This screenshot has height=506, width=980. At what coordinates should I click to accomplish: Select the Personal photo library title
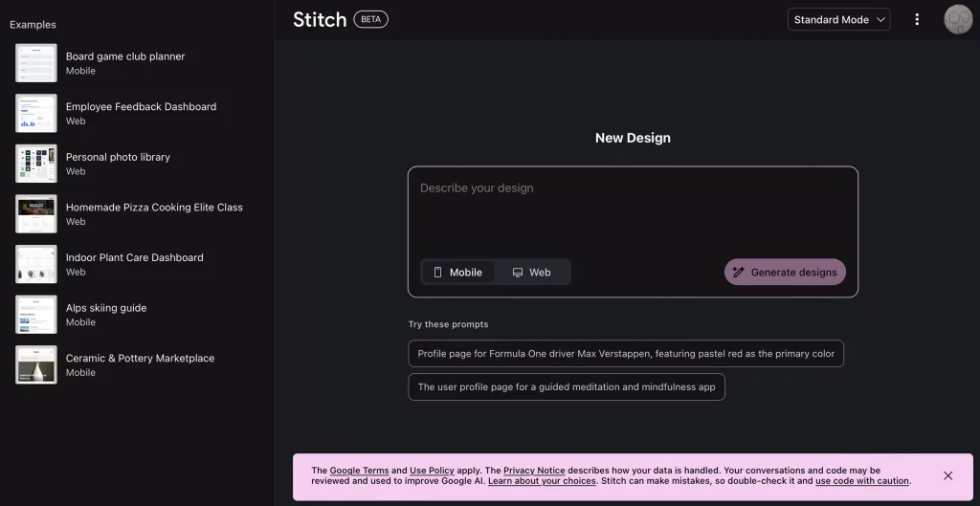tap(118, 157)
